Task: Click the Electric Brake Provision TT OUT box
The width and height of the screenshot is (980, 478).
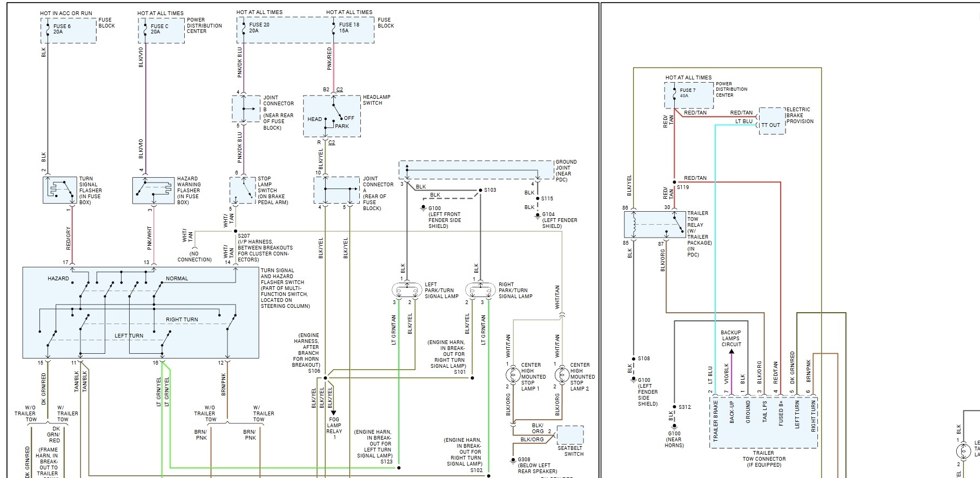Action: click(771, 120)
